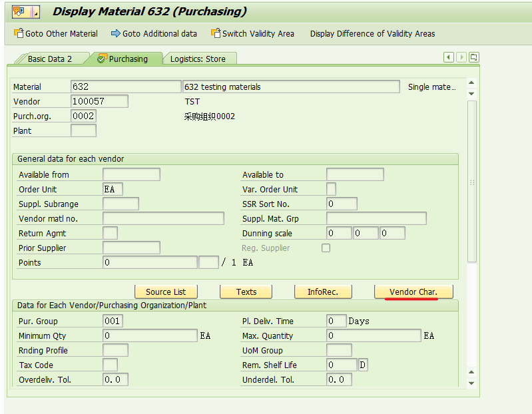This screenshot has height=414, width=532.
Task: Click the SSR Sort No. field
Action: click(342, 204)
